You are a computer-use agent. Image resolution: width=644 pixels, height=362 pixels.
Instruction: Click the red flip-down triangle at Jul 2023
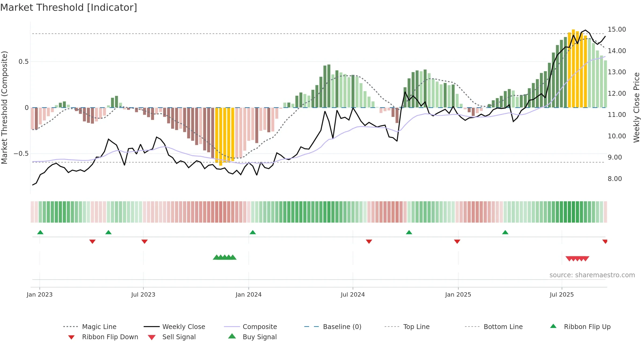click(x=144, y=242)
